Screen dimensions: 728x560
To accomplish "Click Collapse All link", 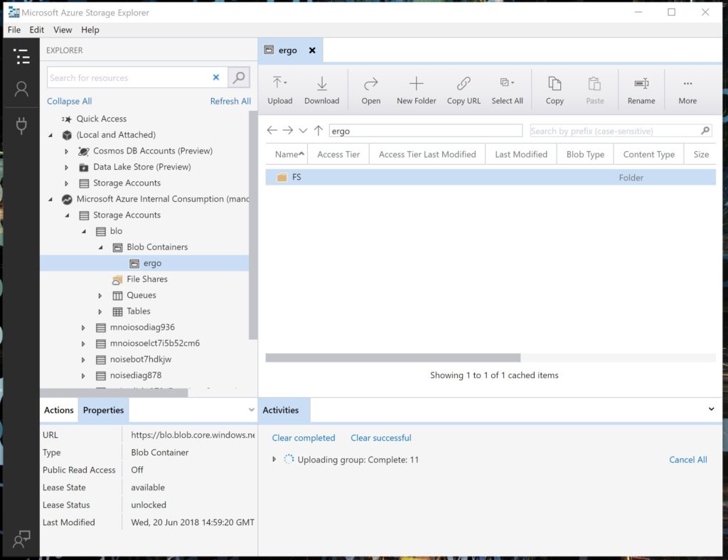I will (x=69, y=101).
